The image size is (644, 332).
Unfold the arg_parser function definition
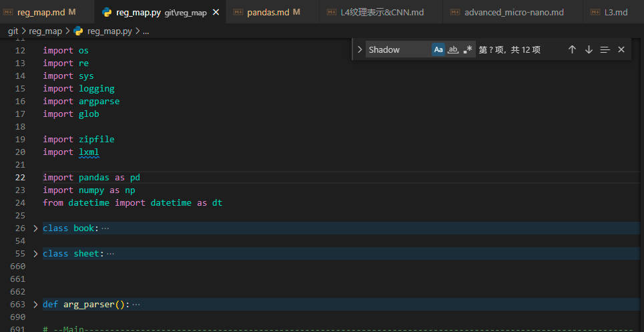pos(35,305)
